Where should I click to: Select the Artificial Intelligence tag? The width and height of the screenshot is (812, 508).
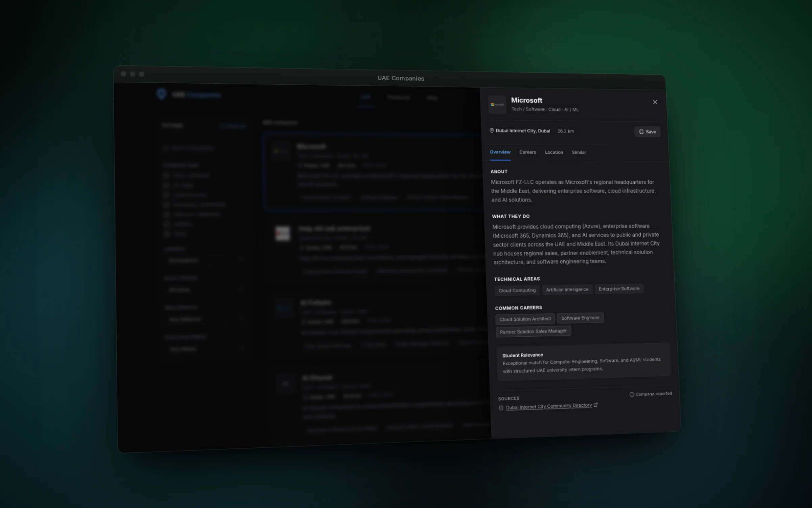click(x=567, y=290)
